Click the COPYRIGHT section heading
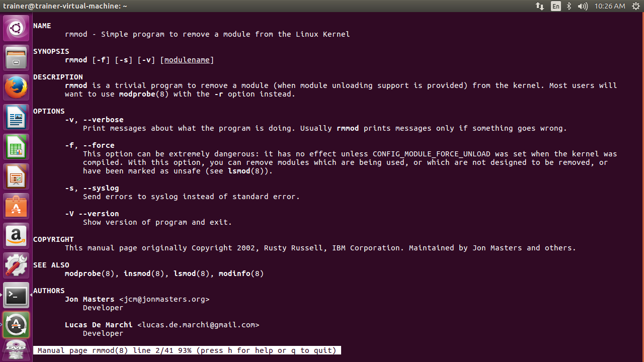 point(53,239)
